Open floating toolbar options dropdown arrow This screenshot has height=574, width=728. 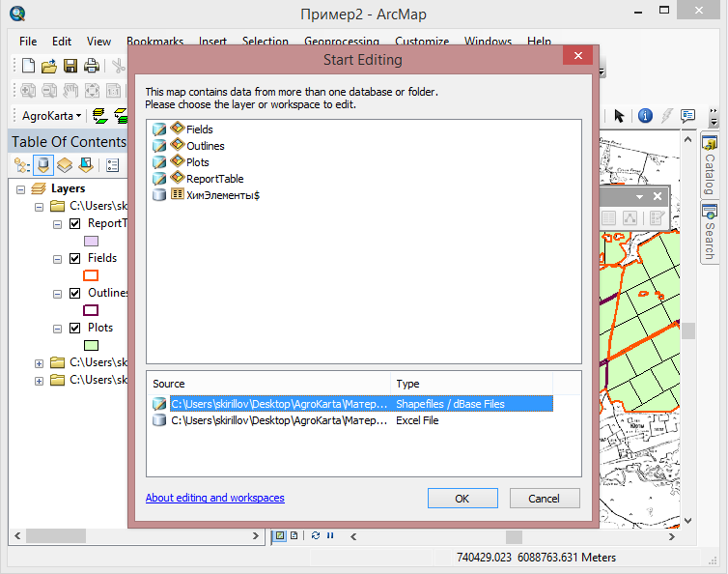[639, 196]
